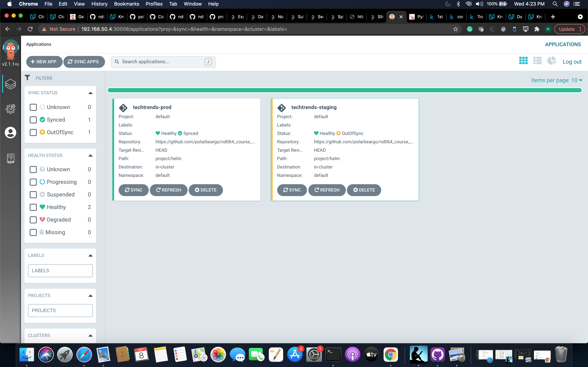Collapse the Health Status filter section

[x=90, y=156]
